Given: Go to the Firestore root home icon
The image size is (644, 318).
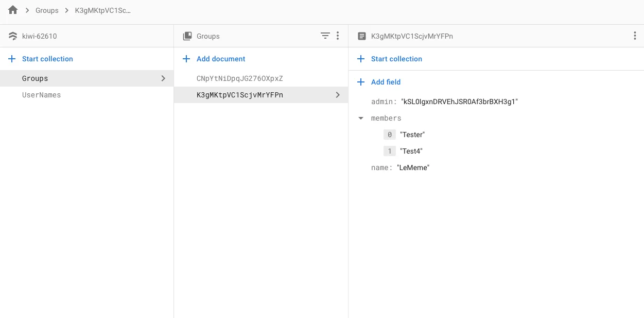Looking at the screenshot, I should coord(13,10).
